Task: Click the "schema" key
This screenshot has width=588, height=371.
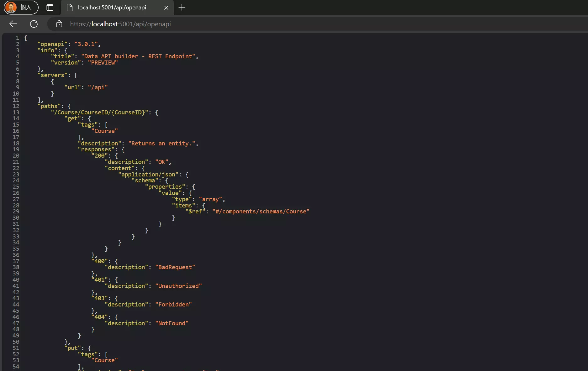Action: (x=145, y=180)
